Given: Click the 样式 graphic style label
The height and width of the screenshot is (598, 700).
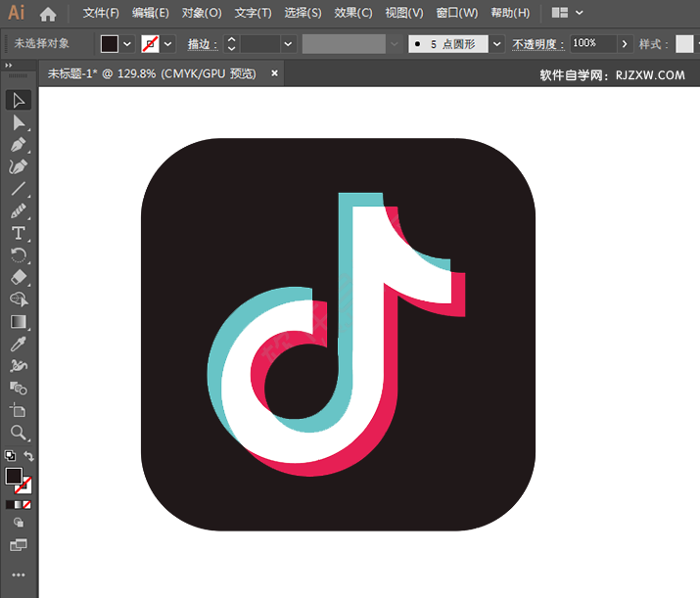Looking at the screenshot, I should coord(653,44).
